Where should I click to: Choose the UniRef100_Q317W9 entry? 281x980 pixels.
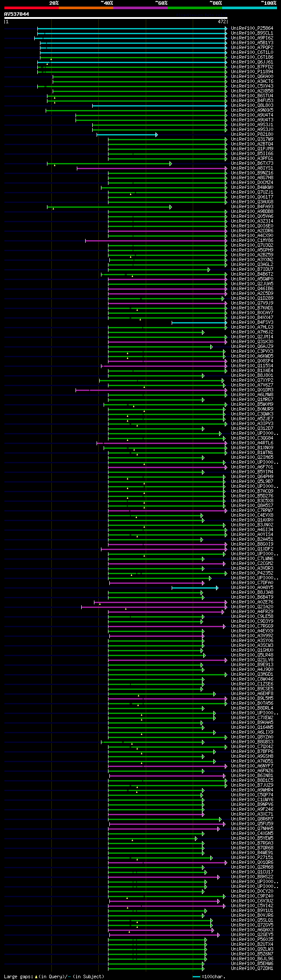click(x=252, y=139)
